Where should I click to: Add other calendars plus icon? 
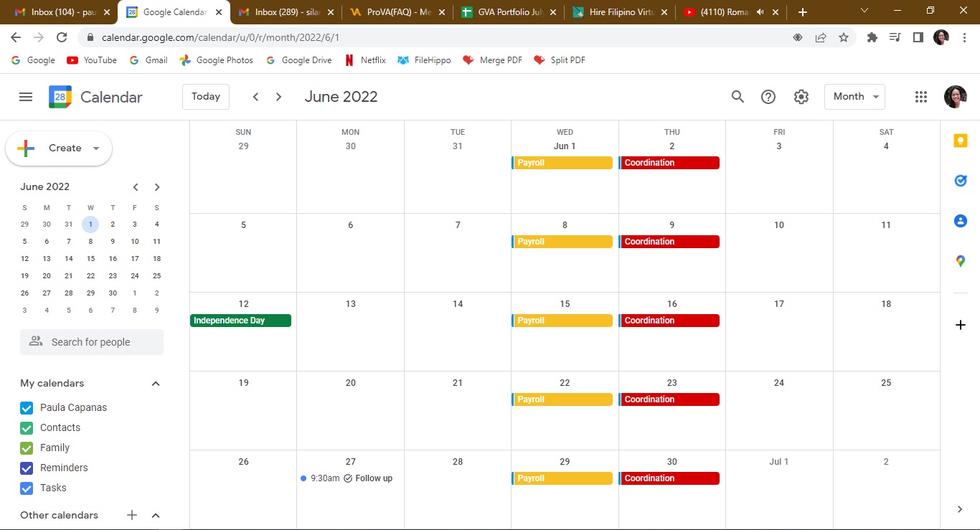132,515
